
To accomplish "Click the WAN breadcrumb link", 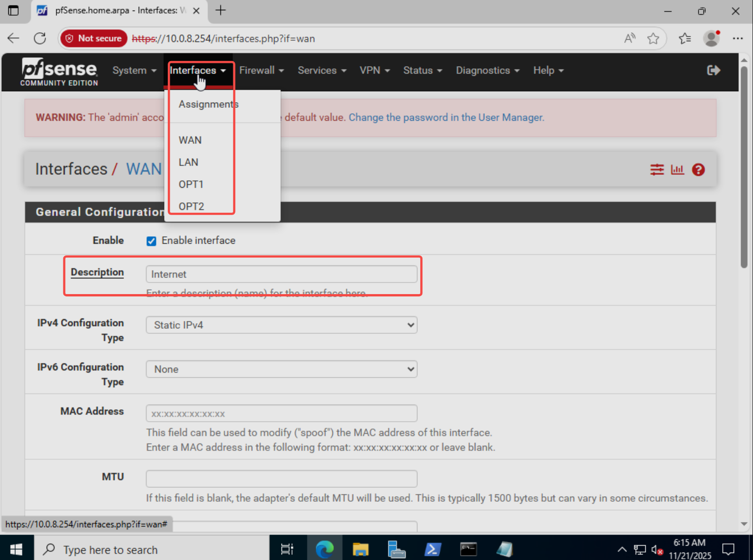I will 144,169.
